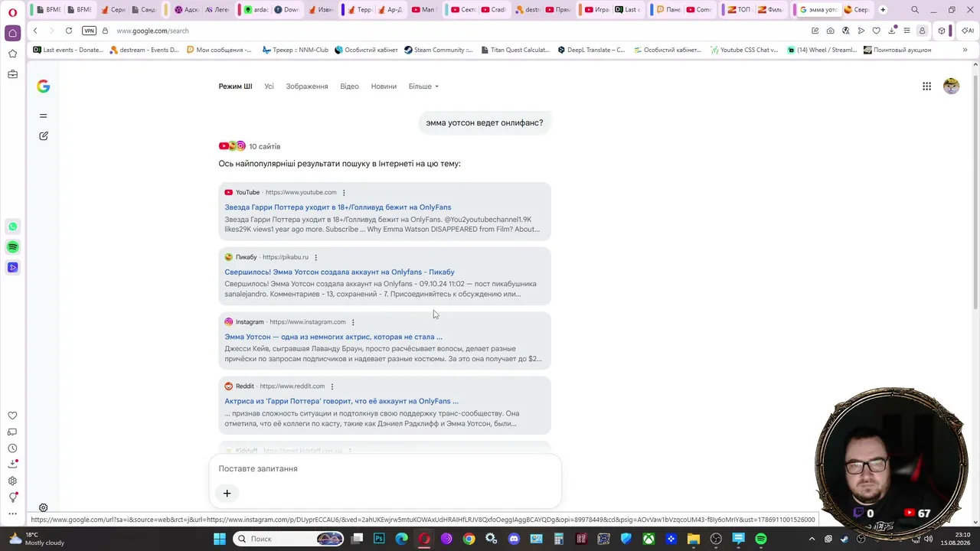Start a new AI mode chat
Screen dimensions: 980x551
44,136
